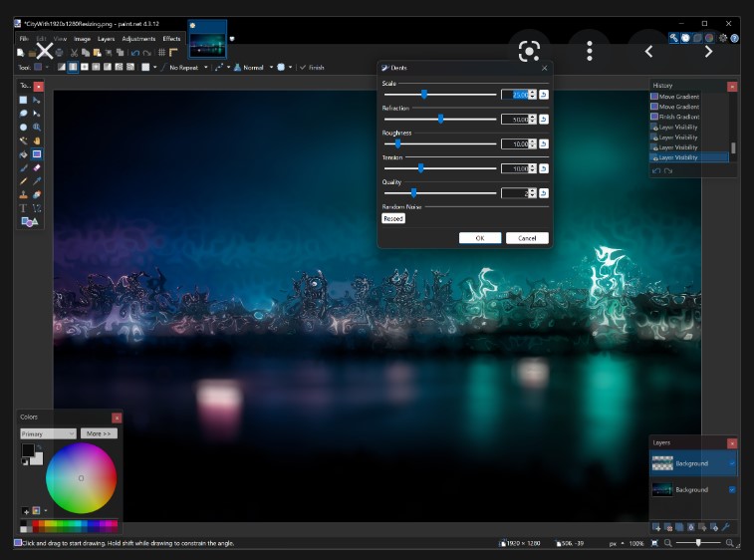Select the Text tool

24,208
